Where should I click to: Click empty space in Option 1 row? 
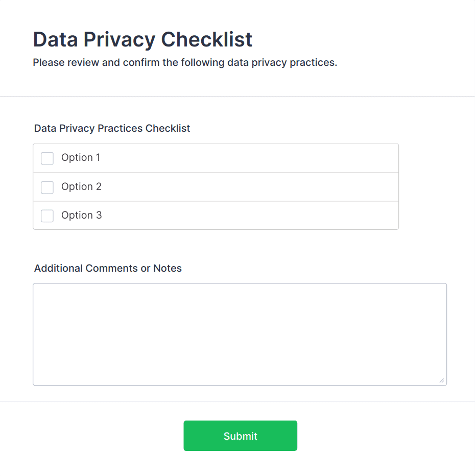pos(255,158)
